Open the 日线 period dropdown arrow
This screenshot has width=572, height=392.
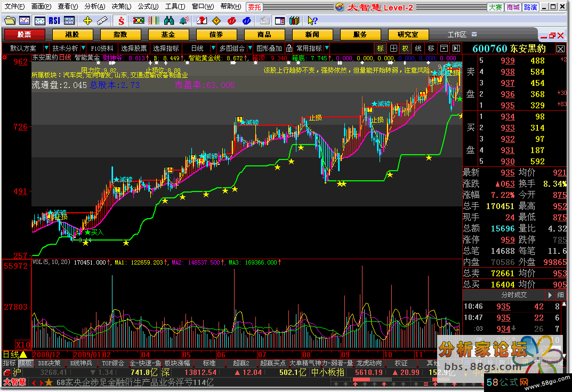pyautogui.click(x=213, y=48)
